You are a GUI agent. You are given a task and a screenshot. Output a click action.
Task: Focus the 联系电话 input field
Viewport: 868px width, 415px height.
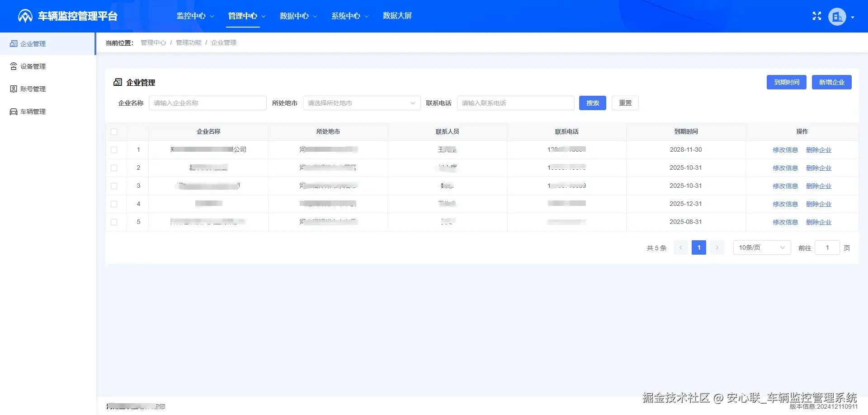click(x=516, y=103)
